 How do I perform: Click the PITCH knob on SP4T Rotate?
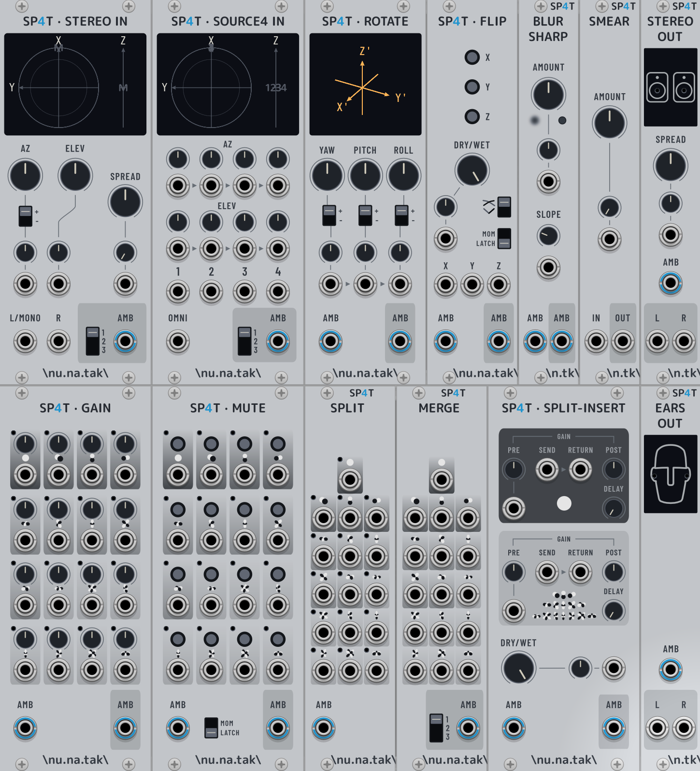365,175
